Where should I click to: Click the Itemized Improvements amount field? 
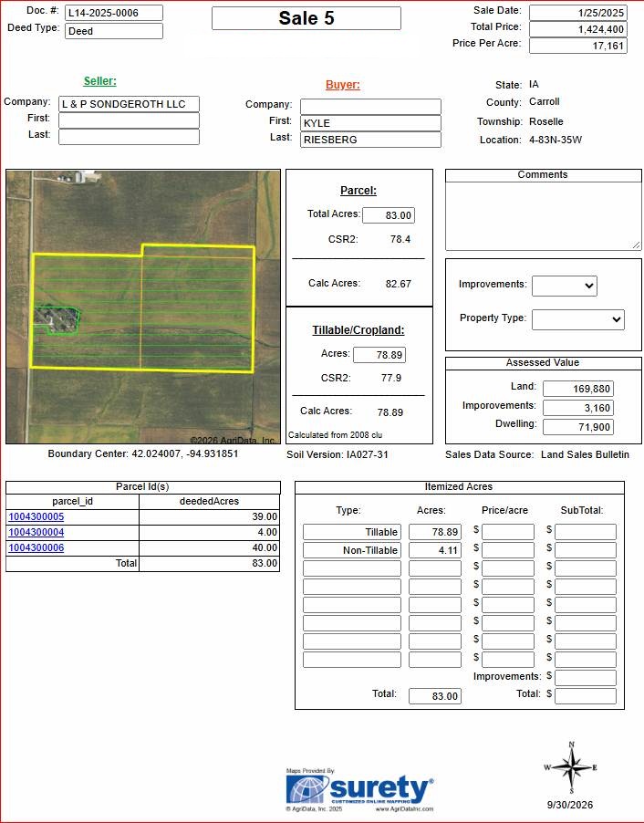click(586, 678)
